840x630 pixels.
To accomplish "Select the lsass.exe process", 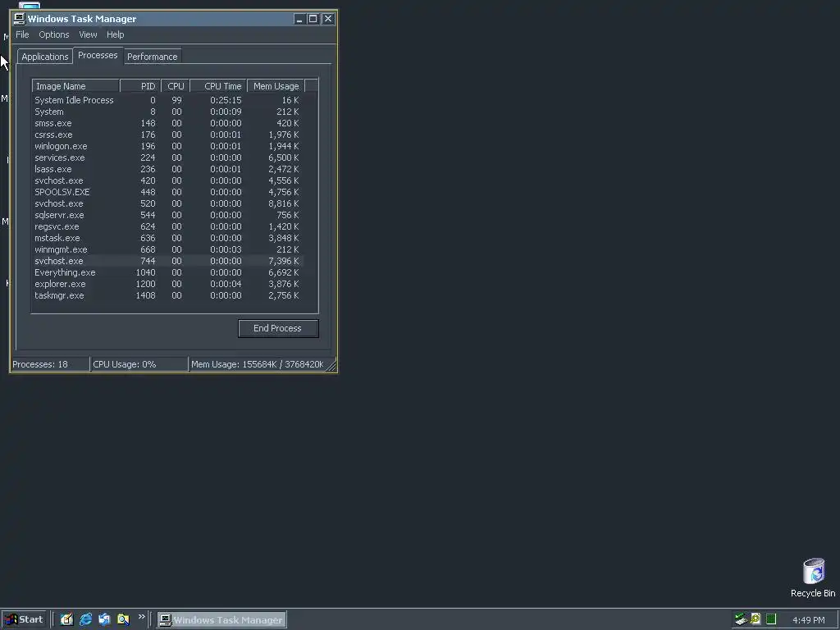I will coord(167,169).
